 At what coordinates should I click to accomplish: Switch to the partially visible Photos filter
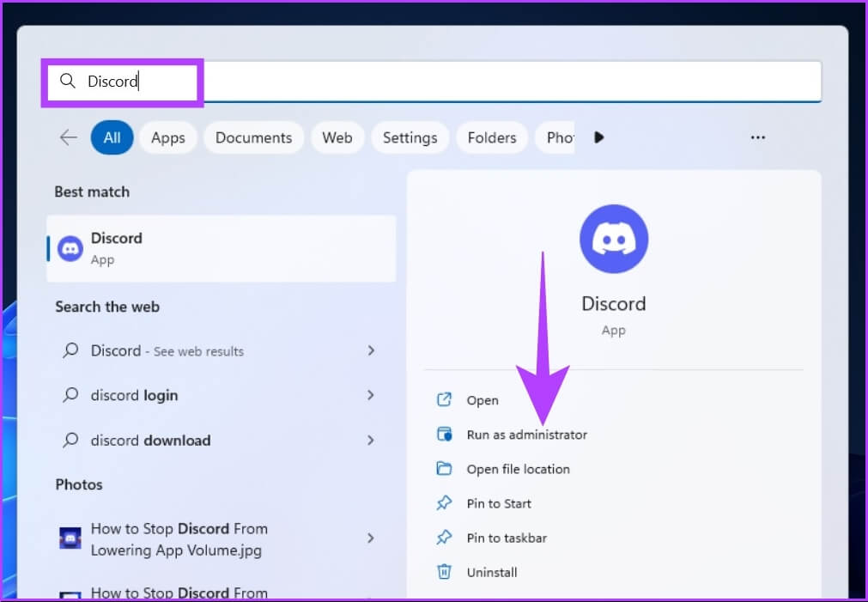555,137
